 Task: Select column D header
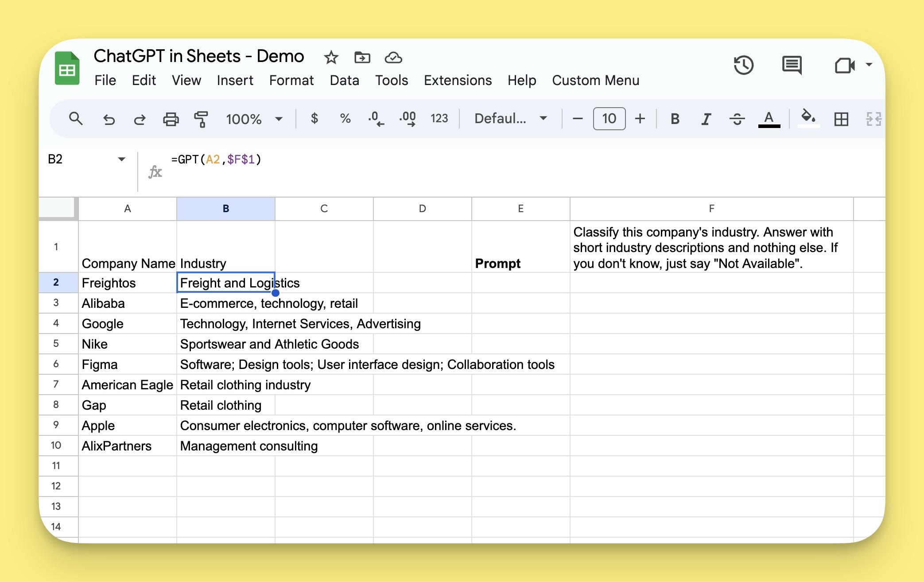[x=423, y=209]
